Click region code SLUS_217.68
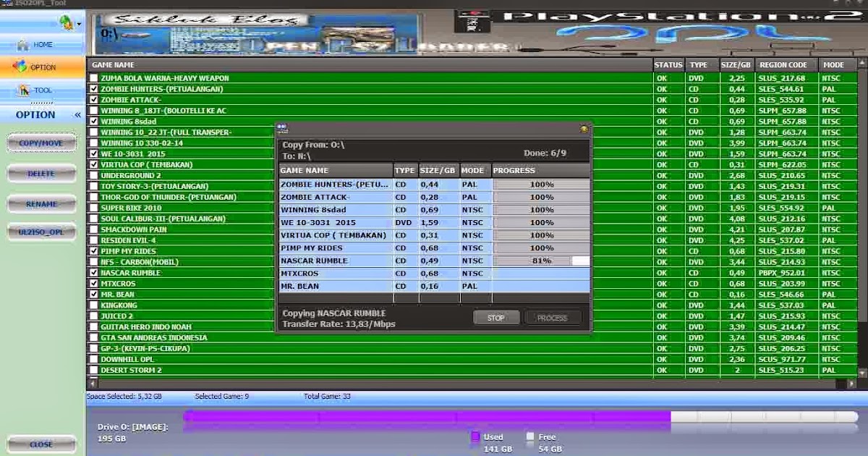Image resolution: width=868 pixels, height=456 pixels. click(782, 78)
